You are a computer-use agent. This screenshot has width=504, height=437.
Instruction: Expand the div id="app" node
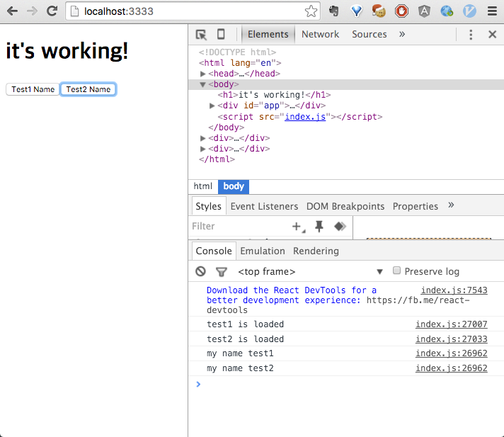(212, 106)
